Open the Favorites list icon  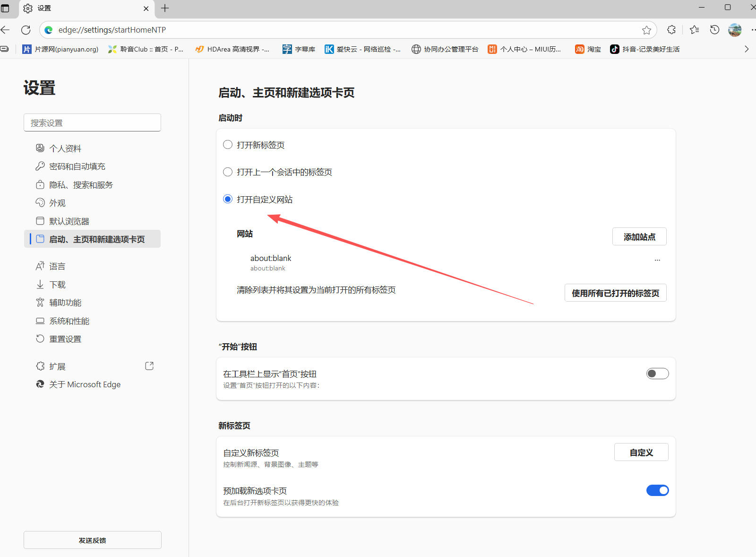tap(694, 30)
